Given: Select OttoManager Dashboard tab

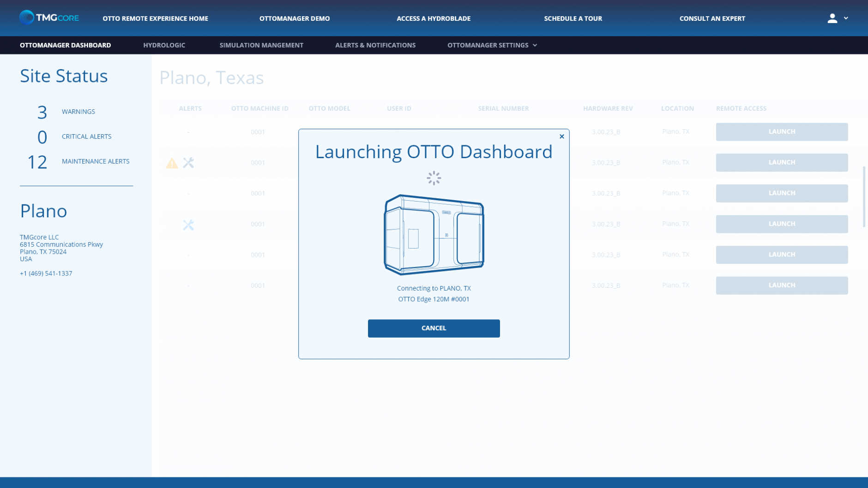Looking at the screenshot, I should [x=65, y=45].
